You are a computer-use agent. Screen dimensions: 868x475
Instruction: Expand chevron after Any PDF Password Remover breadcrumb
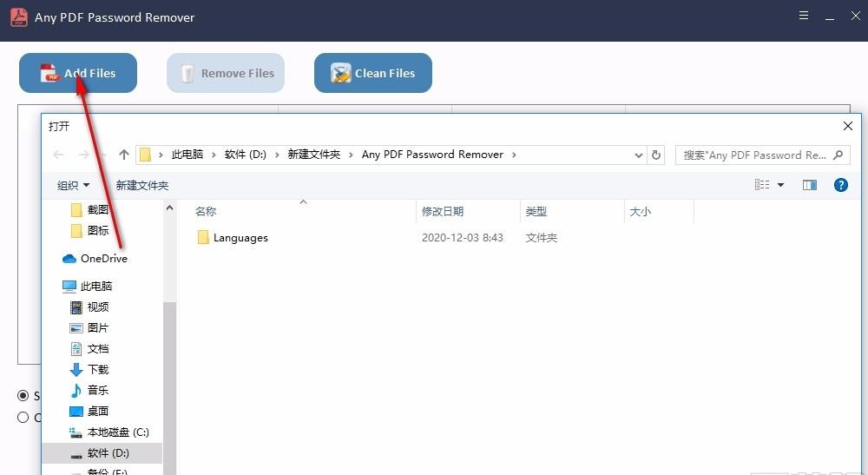(514, 155)
